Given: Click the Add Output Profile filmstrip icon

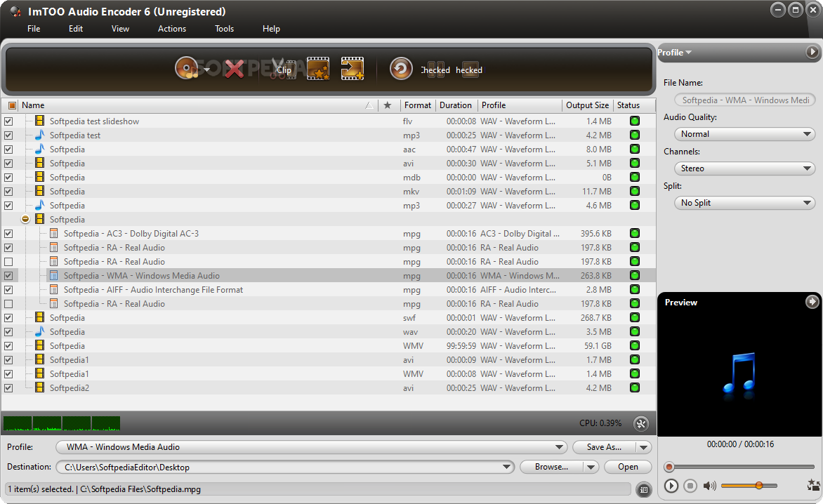Looking at the screenshot, I should click(x=353, y=69).
